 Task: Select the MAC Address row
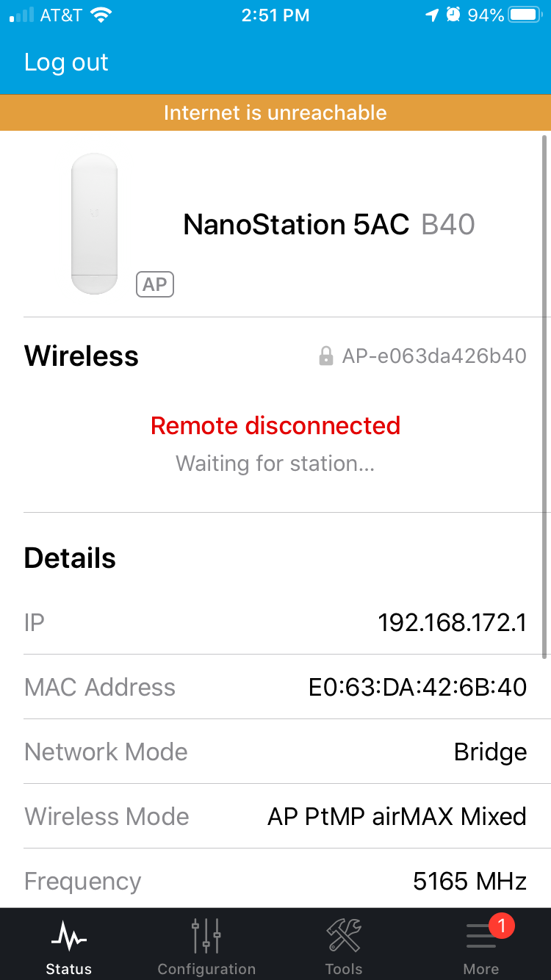coord(275,688)
